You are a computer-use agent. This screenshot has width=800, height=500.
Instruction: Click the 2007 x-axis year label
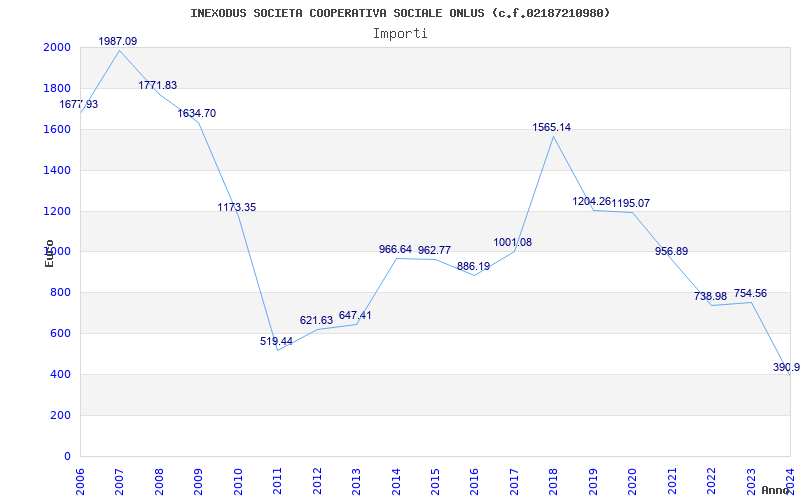click(120, 481)
